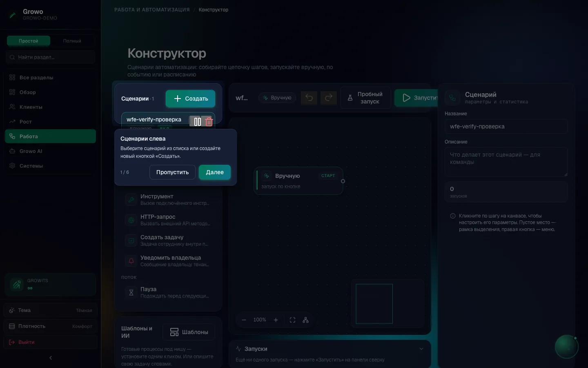Viewport: 588px width, 368px height.
Task: Collapse the left sidebar with chevron
Action: click(x=51, y=358)
